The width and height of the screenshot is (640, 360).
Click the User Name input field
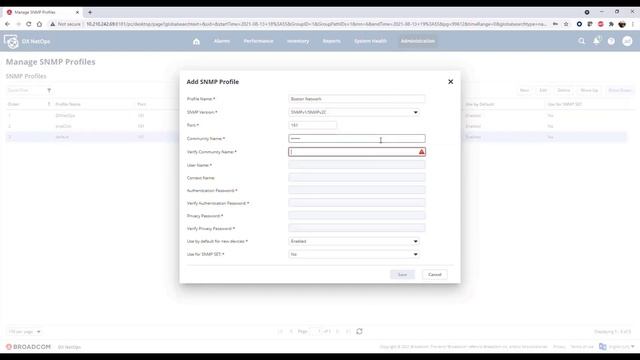tap(357, 165)
